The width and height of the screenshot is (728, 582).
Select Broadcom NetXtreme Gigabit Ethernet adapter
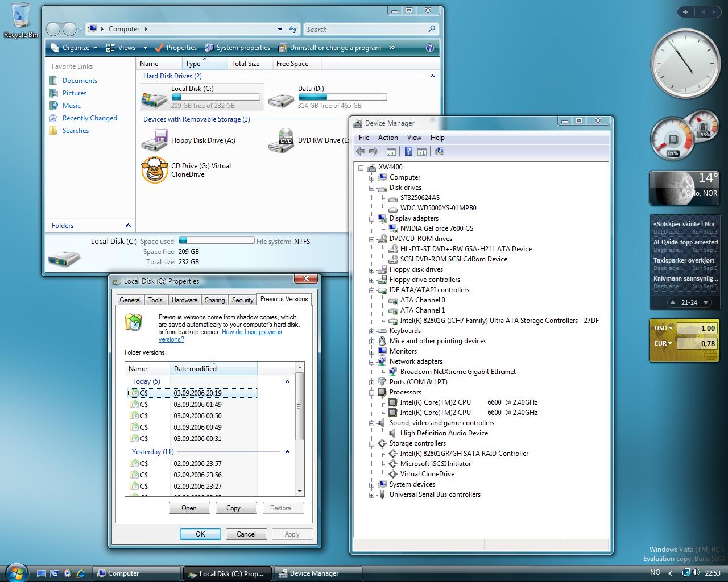(458, 372)
